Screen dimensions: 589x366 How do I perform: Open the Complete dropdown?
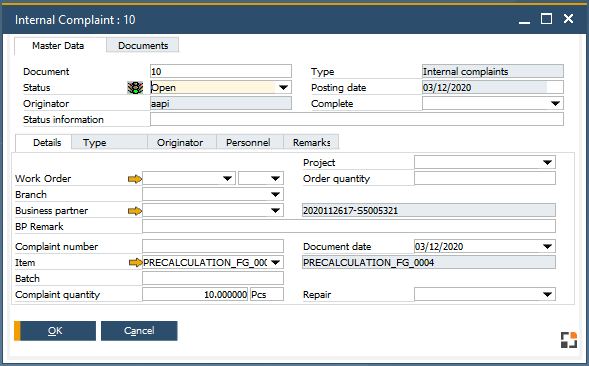click(x=555, y=103)
